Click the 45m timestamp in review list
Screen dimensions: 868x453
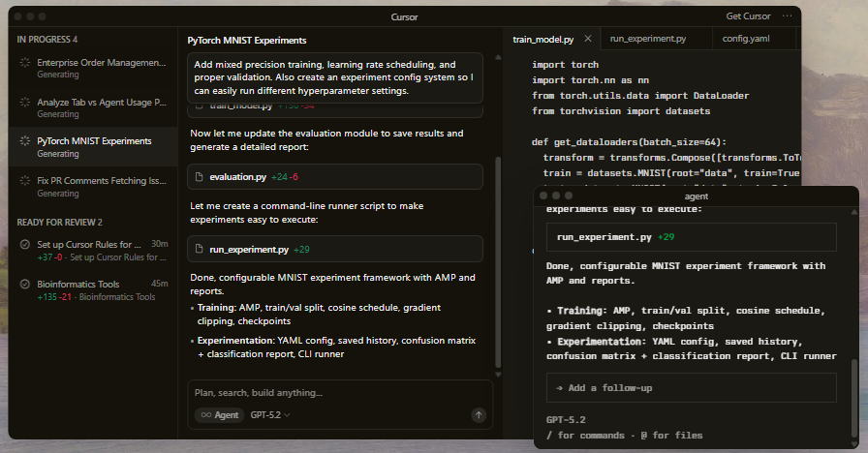point(160,284)
